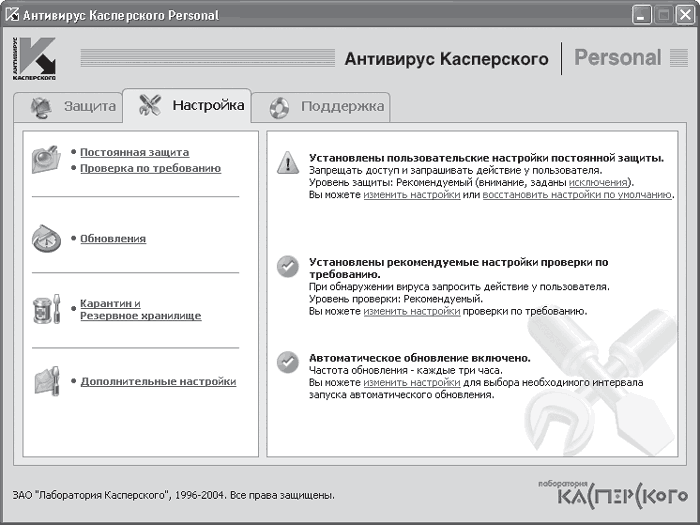Click the shield icon on Защита tab

click(41, 107)
